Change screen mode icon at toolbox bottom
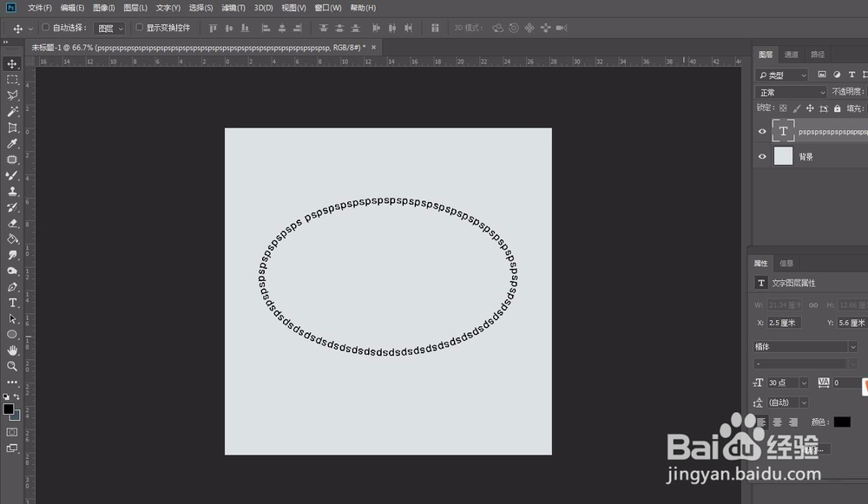 (x=12, y=448)
